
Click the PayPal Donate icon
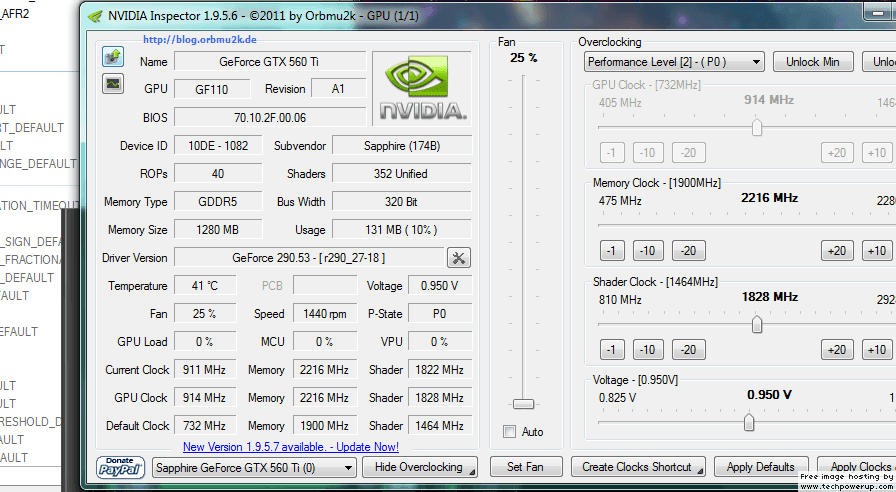click(x=121, y=467)
